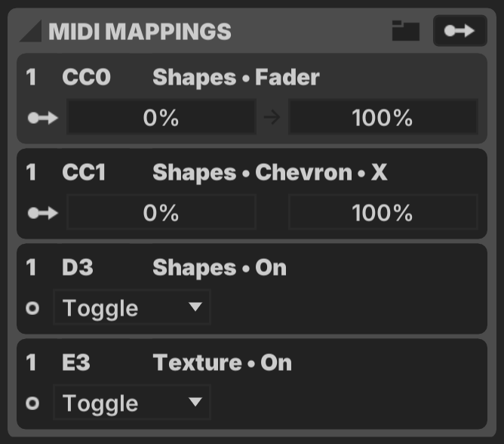Open the Toggle dropdown for E3 mapping
This screenshot has height=444, width=504.
tap(132, 402)
